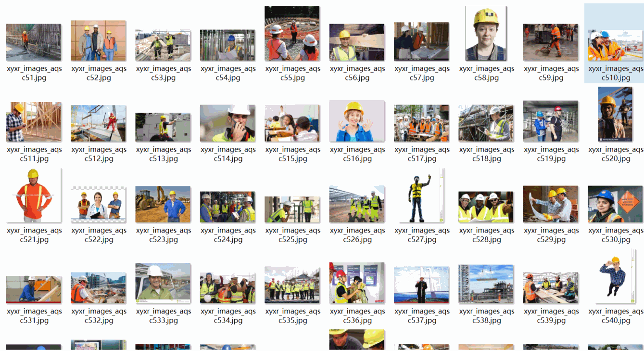Select file name xyxr_images_aqsc56.jpg

(357, 73)
